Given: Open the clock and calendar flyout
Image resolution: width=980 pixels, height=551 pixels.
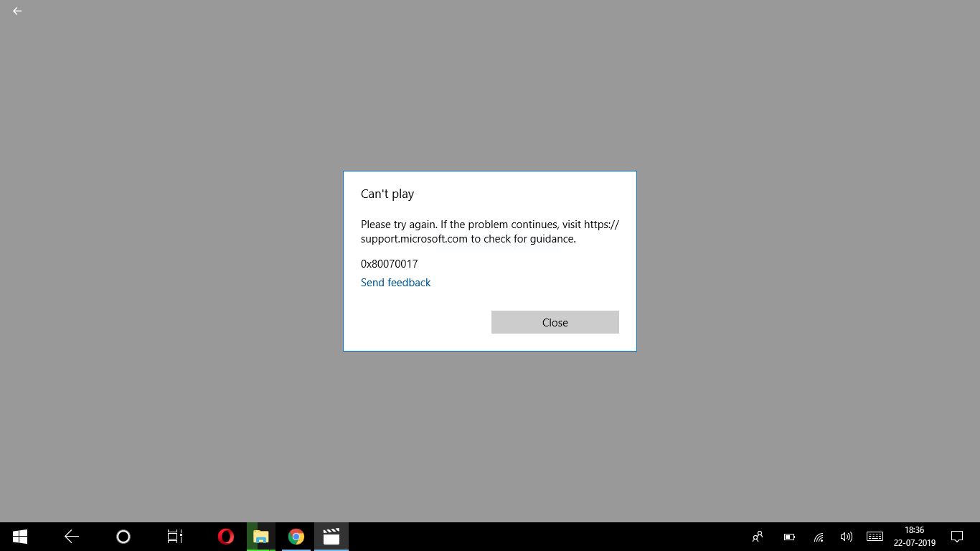Looking at the screenshot, I should click(913, 536).
